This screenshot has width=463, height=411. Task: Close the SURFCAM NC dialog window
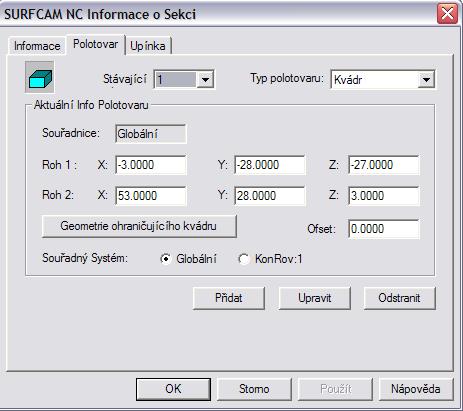(447, 14)
